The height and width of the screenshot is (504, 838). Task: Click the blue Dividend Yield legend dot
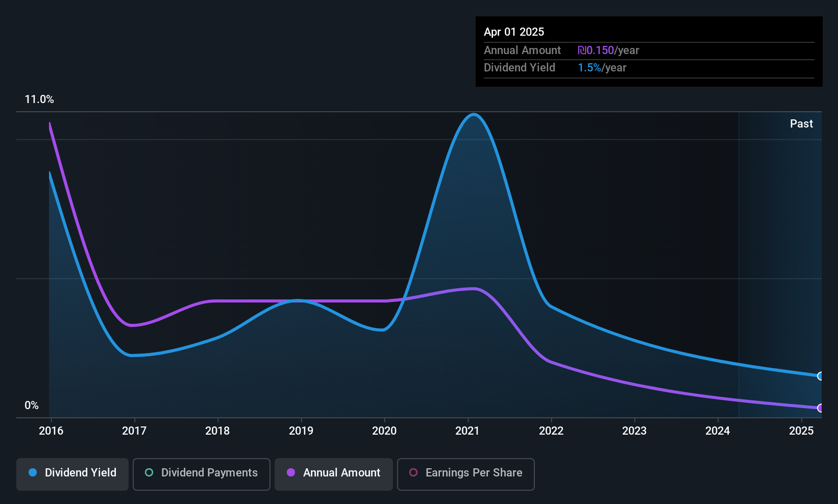[33, 472]
